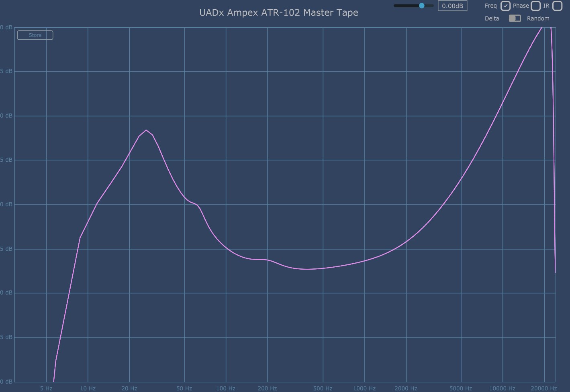Click the Delta label
Viewport: 570px width, 392px height.
tap(492, 18)
